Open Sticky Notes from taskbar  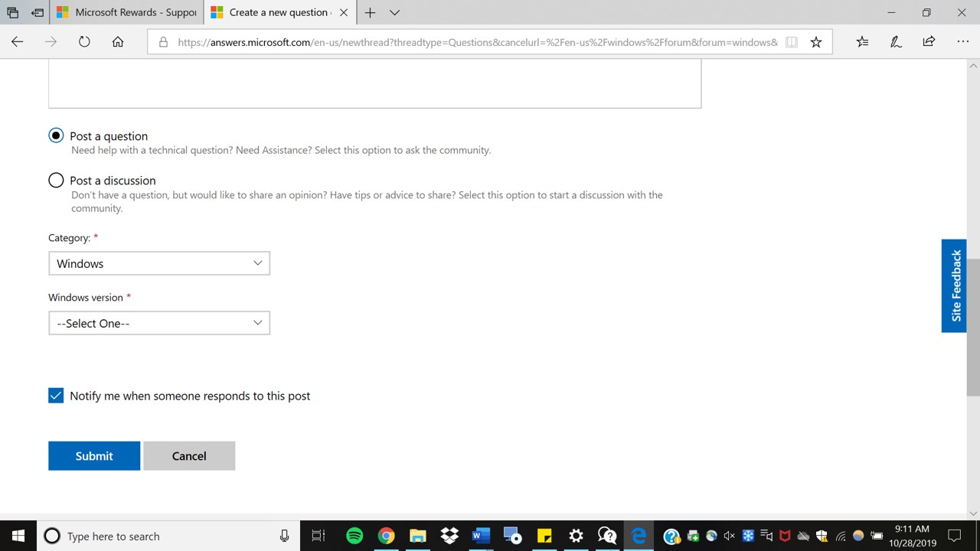click(x=544, y=536)
